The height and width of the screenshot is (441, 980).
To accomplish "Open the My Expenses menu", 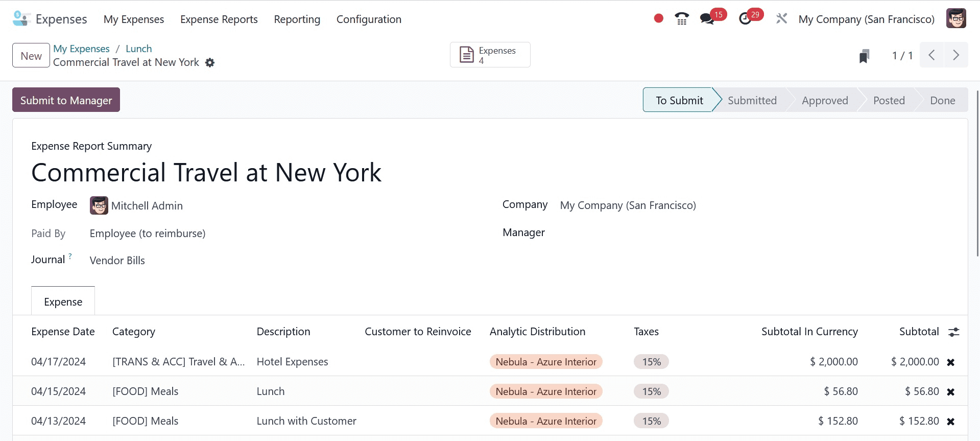I will (134, 19).
